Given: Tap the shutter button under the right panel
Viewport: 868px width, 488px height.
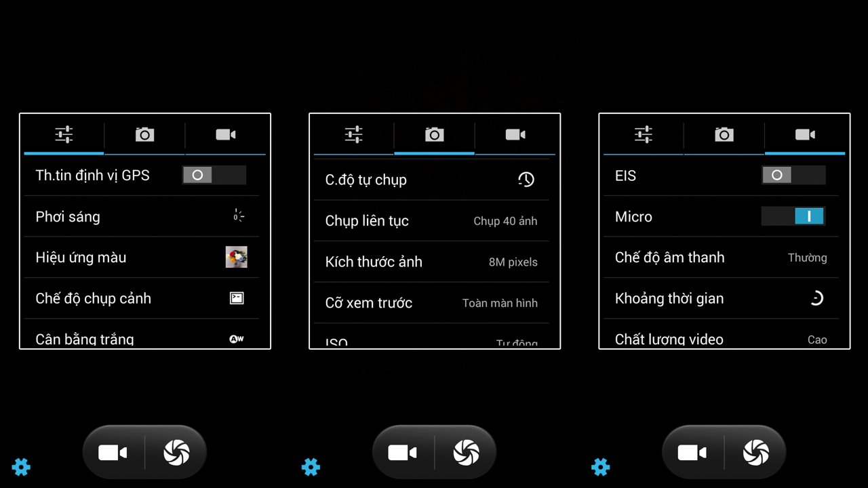Looking at the screenshot, I should click(755, 453).
